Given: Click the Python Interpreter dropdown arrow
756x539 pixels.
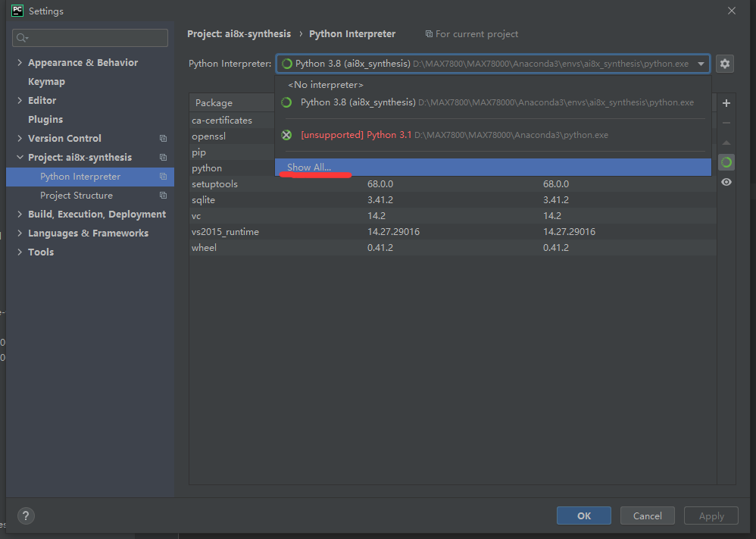Looking at the screenshot, I should point(701,64).
